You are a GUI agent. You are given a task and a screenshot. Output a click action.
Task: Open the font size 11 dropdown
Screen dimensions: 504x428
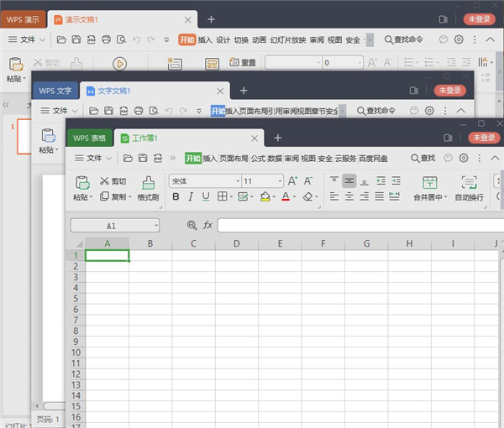pyautogui.click(x=280, y=181)
